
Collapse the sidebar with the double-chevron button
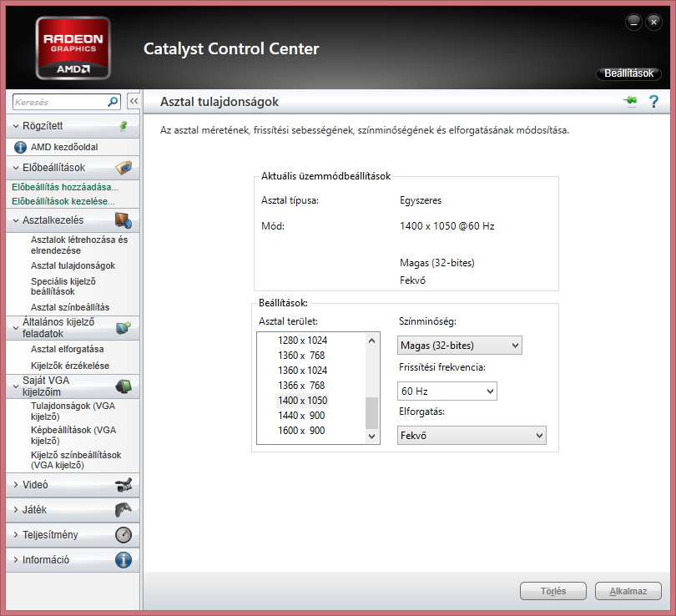[x=134, y=102]
